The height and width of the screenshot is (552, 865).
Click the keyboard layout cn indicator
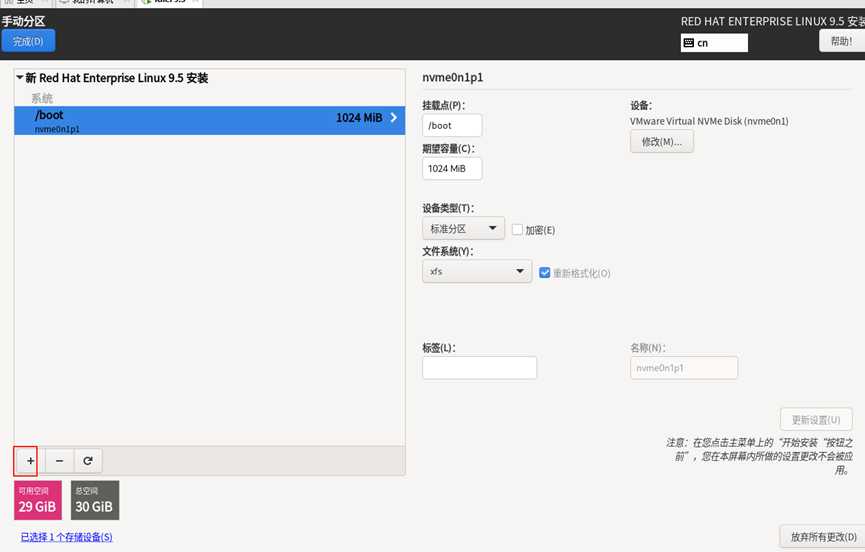pyautogui.click(x=714, y=43)
